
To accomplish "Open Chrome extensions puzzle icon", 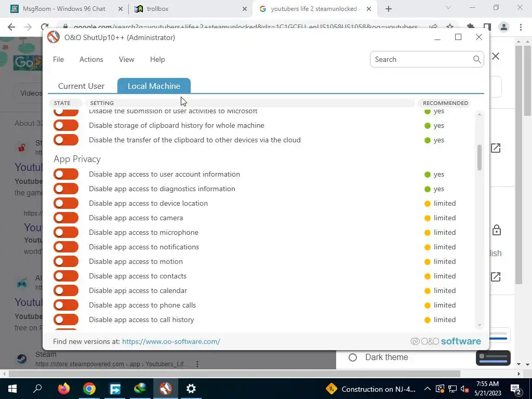I will click(x=471, y=27).
